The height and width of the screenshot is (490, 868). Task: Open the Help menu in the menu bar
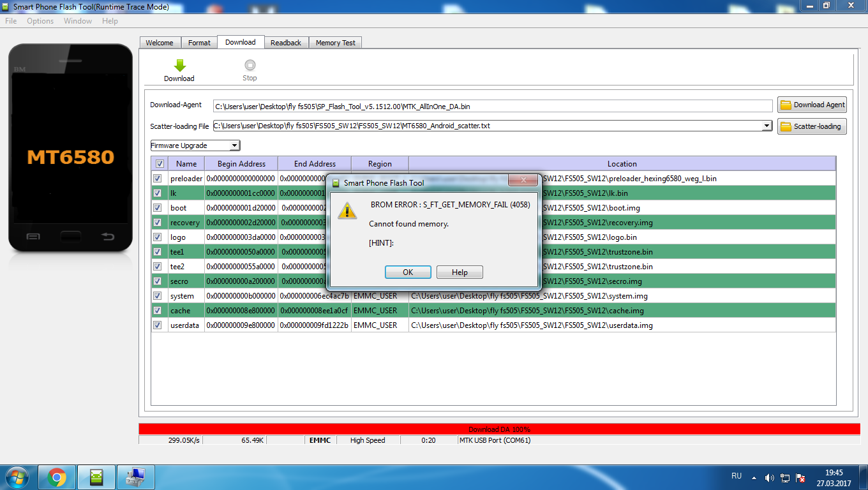pyautogui.click(x=110, y=21)
